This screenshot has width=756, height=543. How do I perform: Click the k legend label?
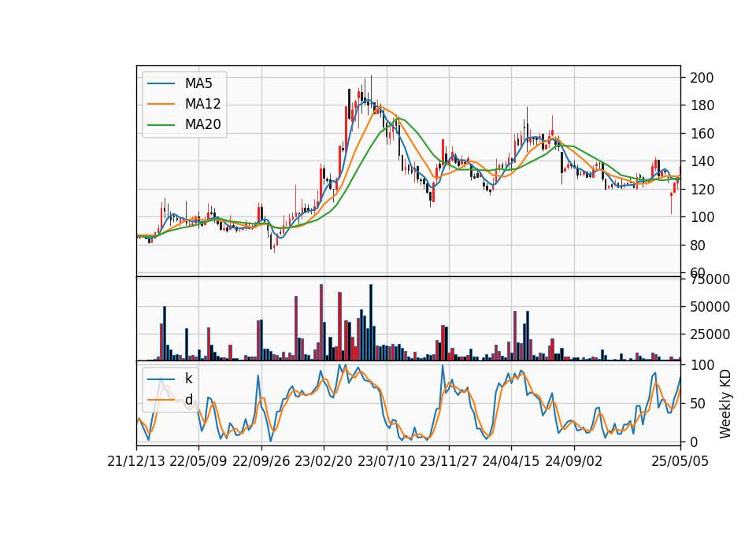point(188,379)
